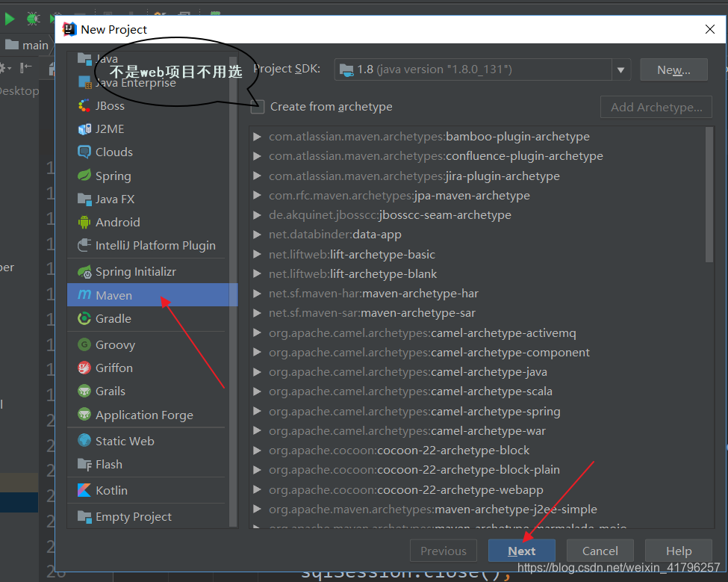Select lift-archetype-blank row
Screen dimensions: 728x582
pyautogui.click(x=477, y=274)
